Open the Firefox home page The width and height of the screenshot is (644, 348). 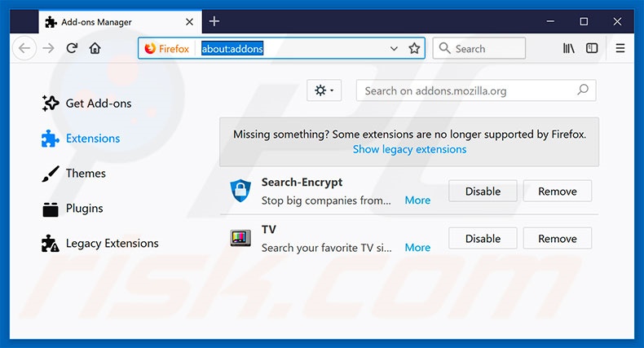point(95,48)
